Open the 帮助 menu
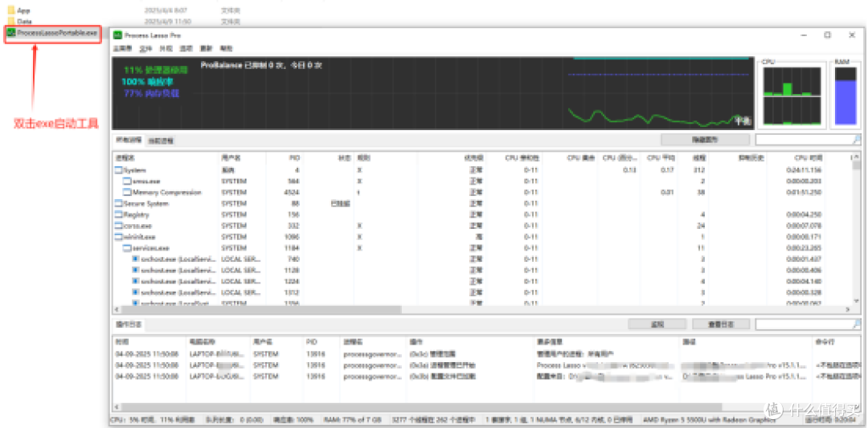This screenshot has width=868, height=428. [x=227, y=49]
